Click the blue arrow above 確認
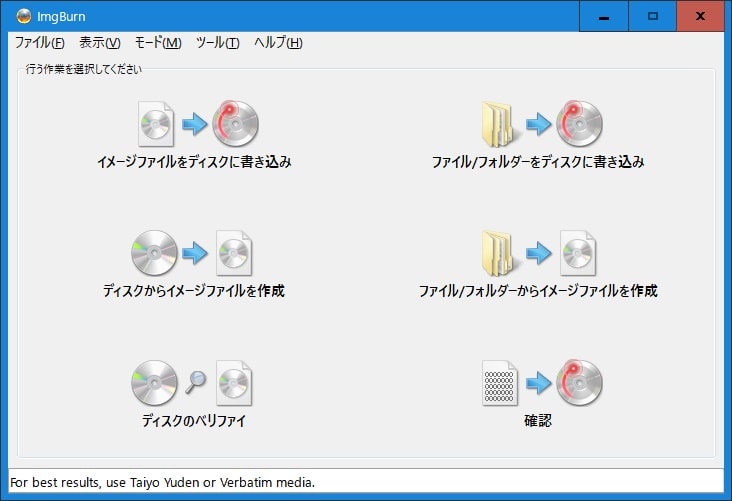732x501 pixels. tap(539, 383)
